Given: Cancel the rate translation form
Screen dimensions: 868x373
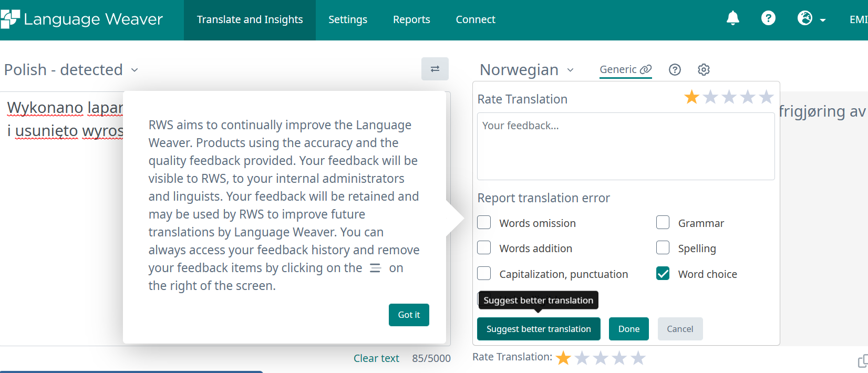Looking at the screenshot, I should [x=680, y=329].
